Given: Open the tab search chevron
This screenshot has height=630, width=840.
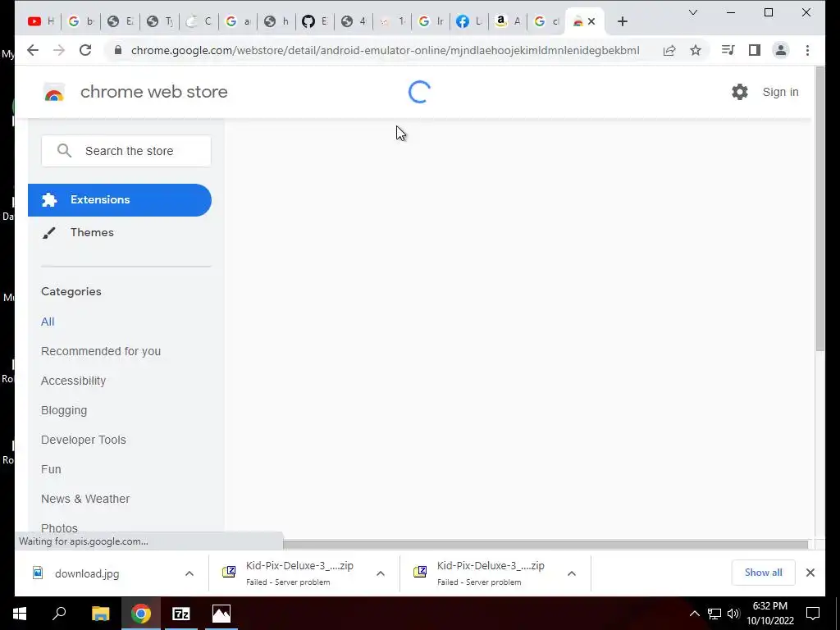Looking at the screenshot, I should 692,12.
